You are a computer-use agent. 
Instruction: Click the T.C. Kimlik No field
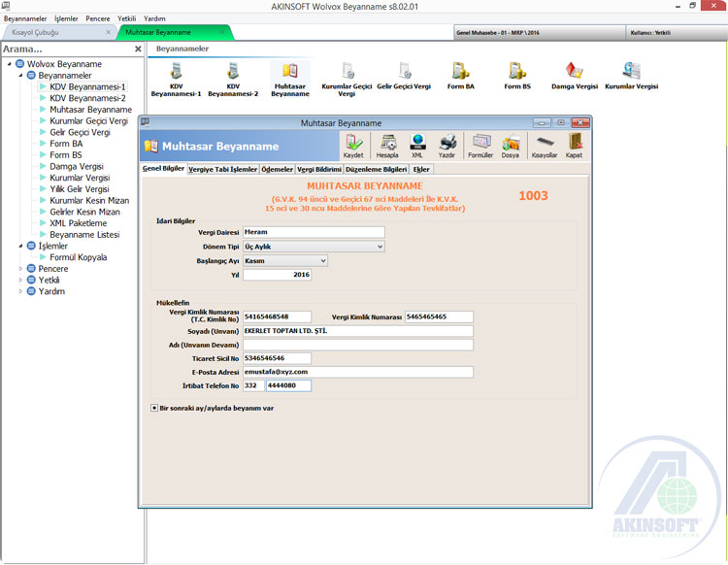pos(278,317)
